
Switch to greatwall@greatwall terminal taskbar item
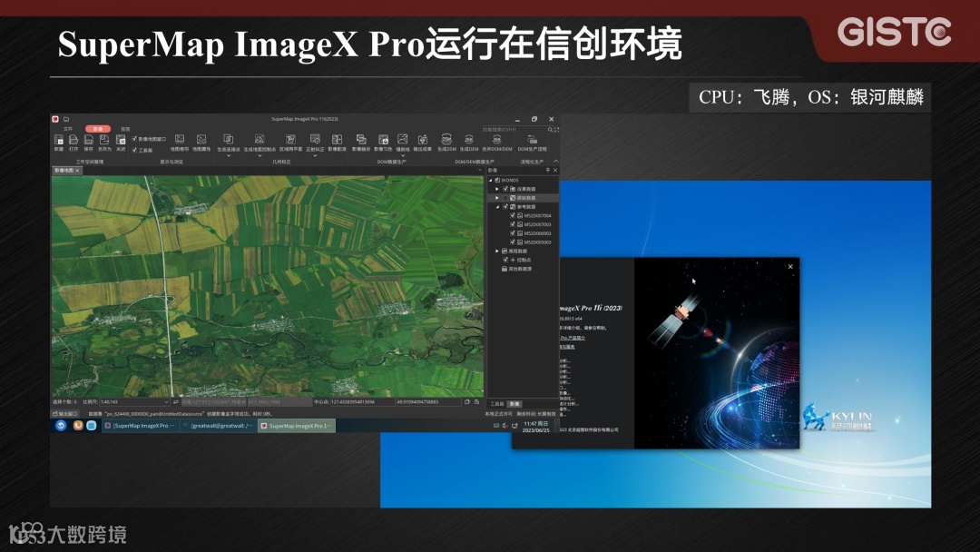pos(219,426)
